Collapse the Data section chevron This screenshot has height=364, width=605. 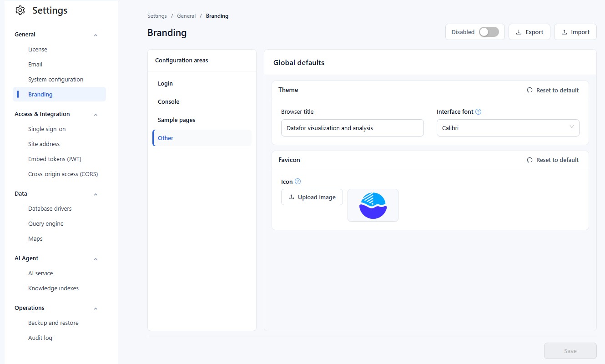(96, 194)
